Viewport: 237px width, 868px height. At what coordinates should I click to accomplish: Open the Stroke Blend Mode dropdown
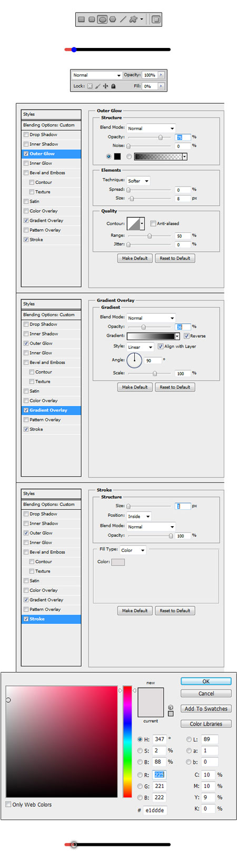pyautogui.click(x=151, y=527)
